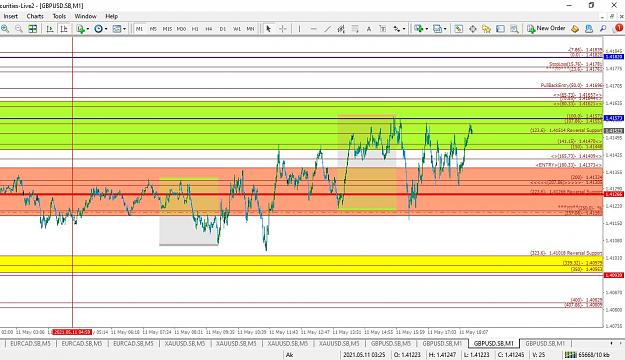Viewport: 625px width, 360px height.
Task: Select the Crosshair tool
Action: (282, 29)
